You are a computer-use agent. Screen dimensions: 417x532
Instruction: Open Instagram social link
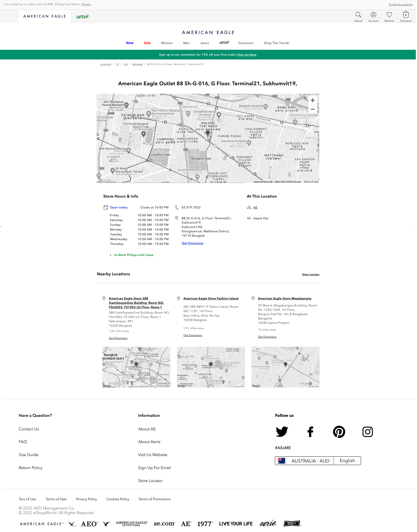coord(367,432)
